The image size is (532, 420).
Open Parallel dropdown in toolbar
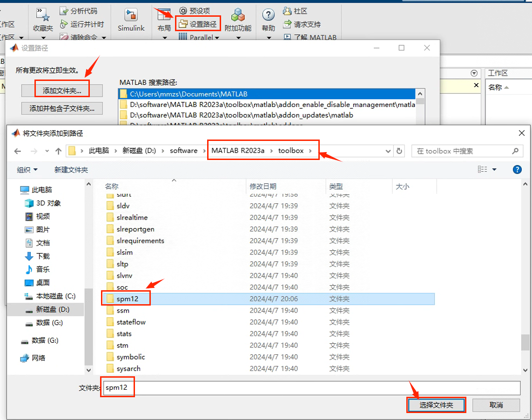tap(199, 37)
